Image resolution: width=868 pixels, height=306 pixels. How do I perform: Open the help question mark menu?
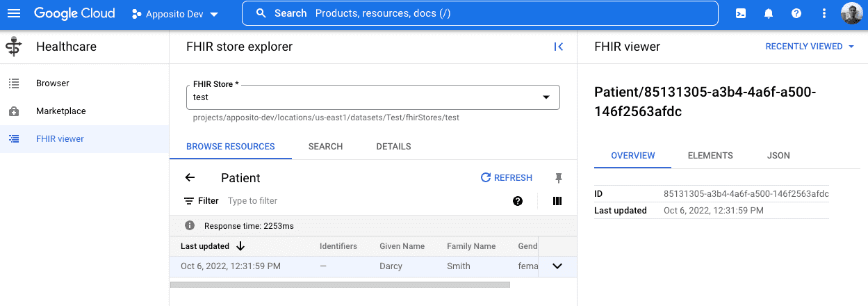point(796,13)
